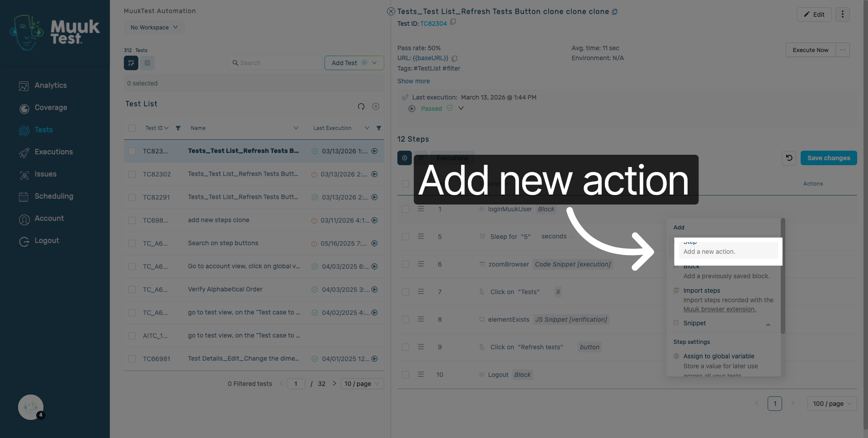Tick the checkbox for test TC82291

132,197
